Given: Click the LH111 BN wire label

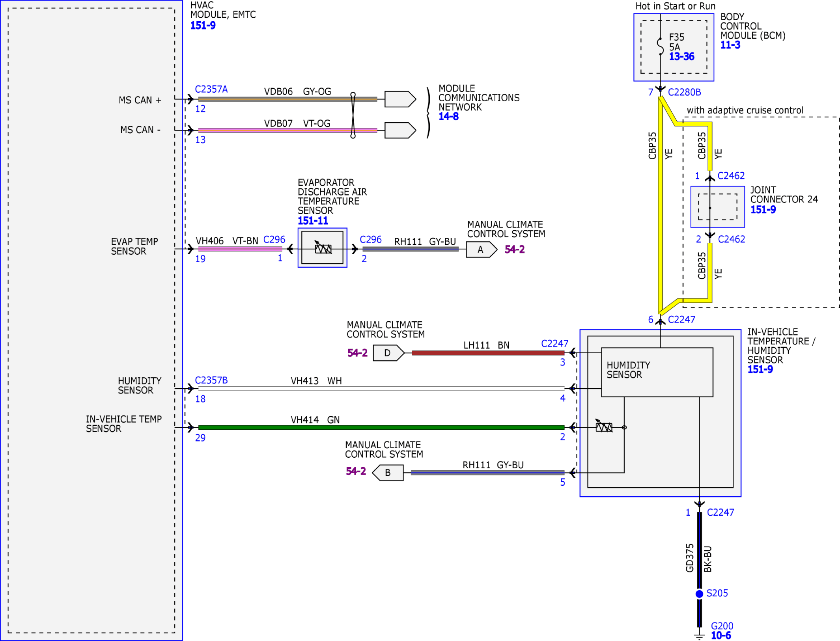Looking at the screenshot, I should coord(486,345).
